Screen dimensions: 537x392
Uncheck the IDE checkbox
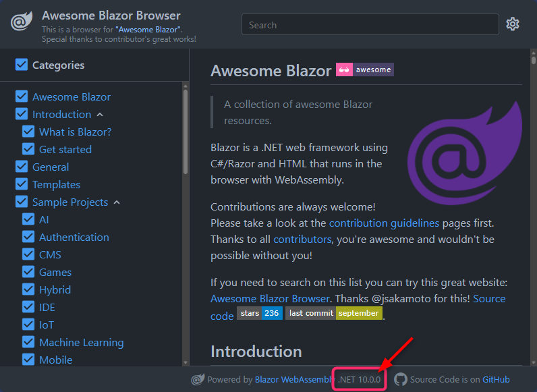pyautogui.click(x=28, y=307)
